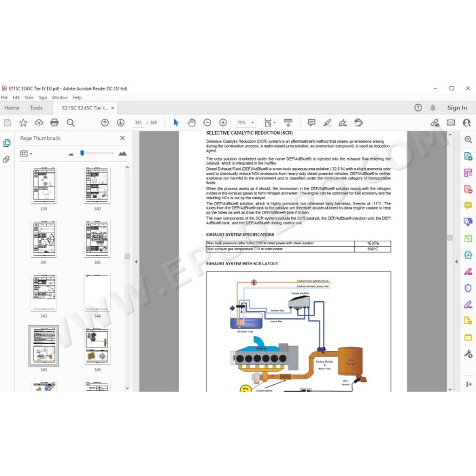Open More Tools wrench icon
The height and width of the screenshot is (476, 476).
[x=468, y=354]
